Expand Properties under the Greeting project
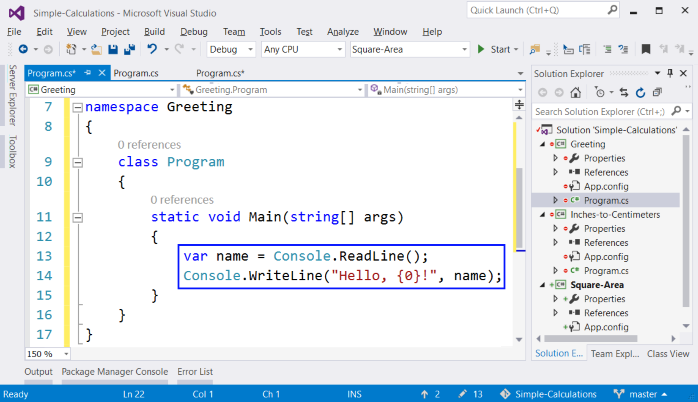This screenshot has width=698, height=402. point(555,158)
